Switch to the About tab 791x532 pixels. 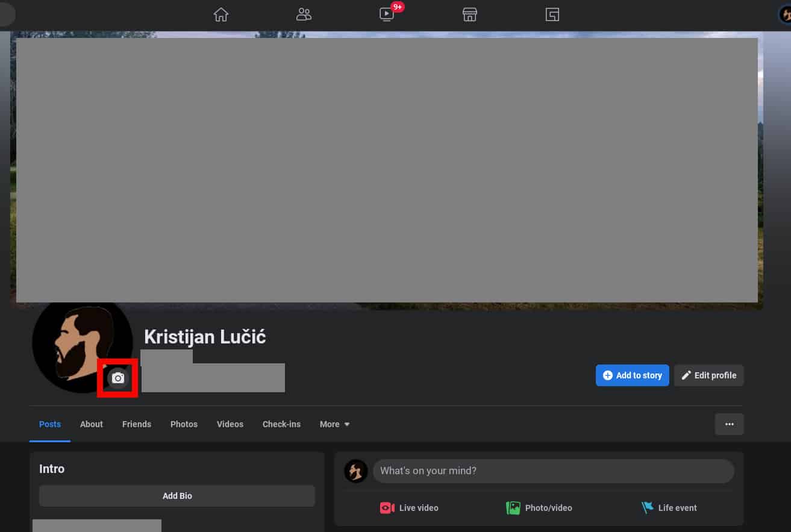(92, 424)
